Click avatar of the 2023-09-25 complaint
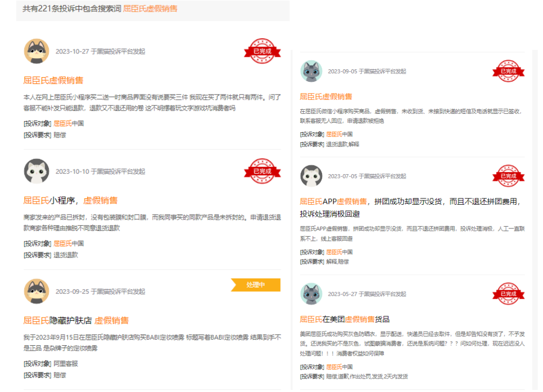 point(37,291)
